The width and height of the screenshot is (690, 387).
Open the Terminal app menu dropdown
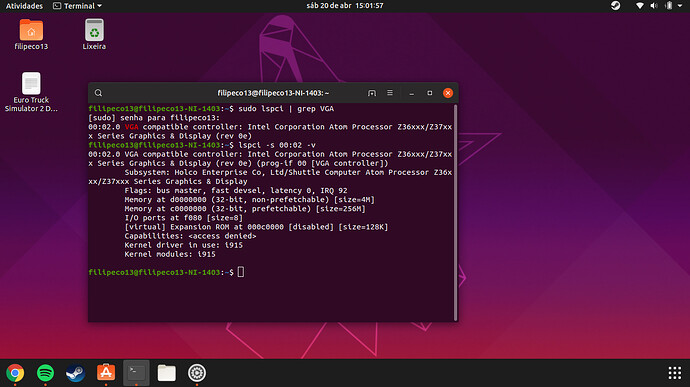pyautogui.click(x=77, y=6)
